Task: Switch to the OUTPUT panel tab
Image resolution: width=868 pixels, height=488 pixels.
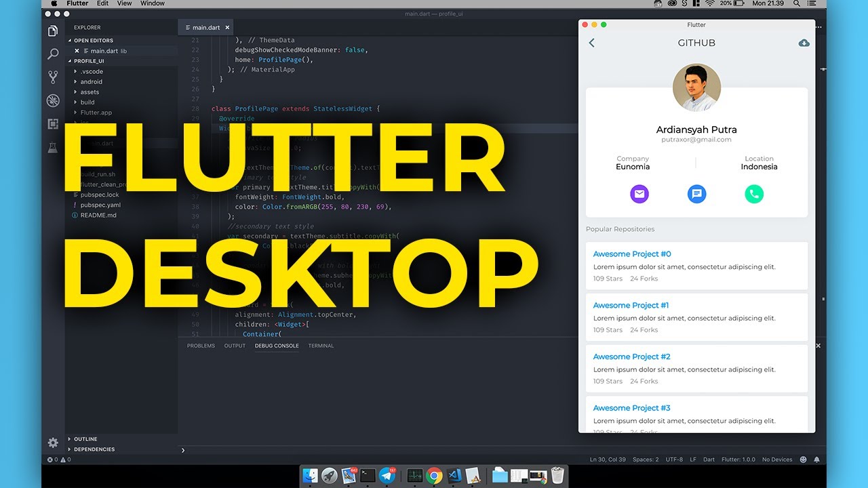Action: point(235,346)
